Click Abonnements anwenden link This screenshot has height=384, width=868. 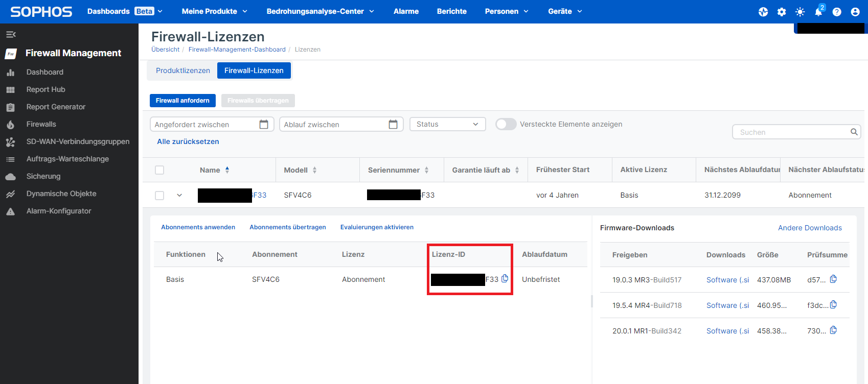(198, 227)
